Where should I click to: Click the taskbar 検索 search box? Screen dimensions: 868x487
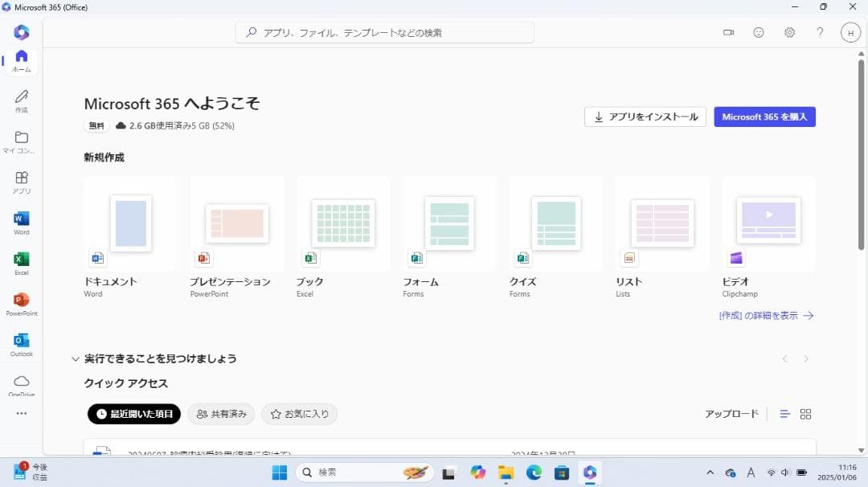366,473
